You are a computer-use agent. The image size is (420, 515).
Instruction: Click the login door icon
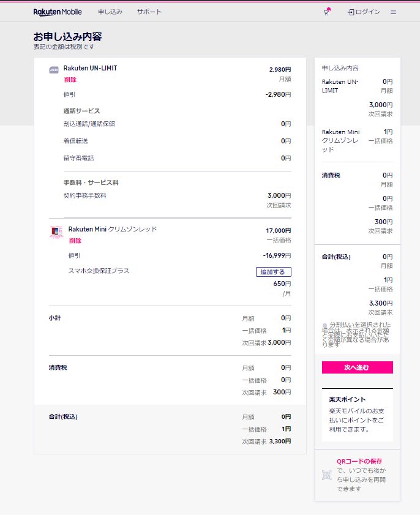coord(351,12)
